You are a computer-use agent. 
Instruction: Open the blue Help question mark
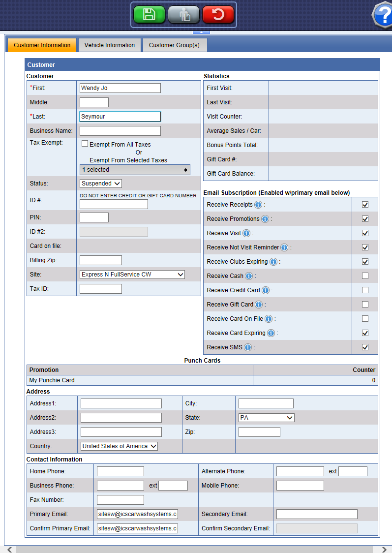pos(383,15)
